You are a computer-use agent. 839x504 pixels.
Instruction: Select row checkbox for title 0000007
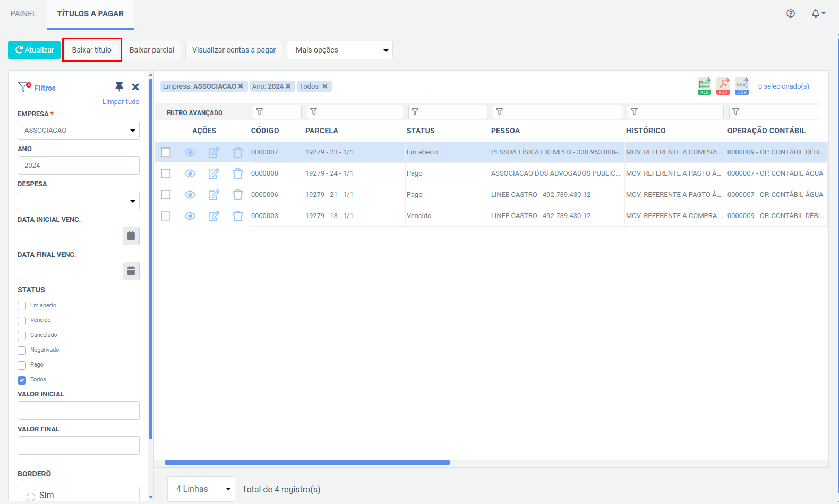(x=166, y=152)
